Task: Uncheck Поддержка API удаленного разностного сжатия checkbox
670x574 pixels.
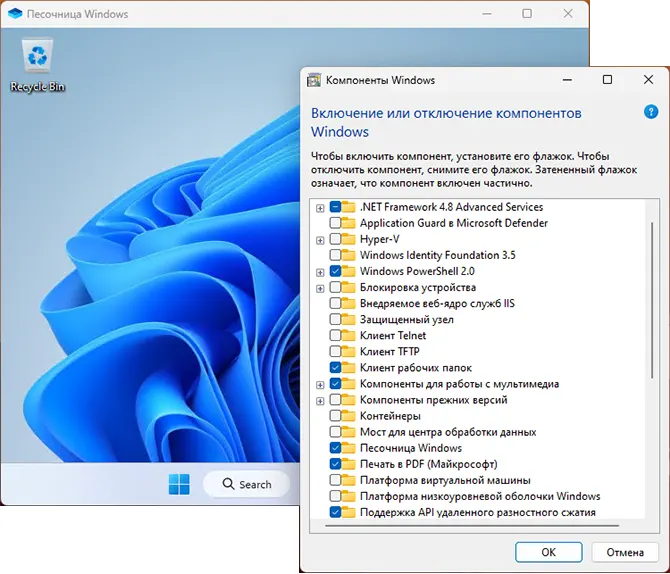Action: (335, 512)
